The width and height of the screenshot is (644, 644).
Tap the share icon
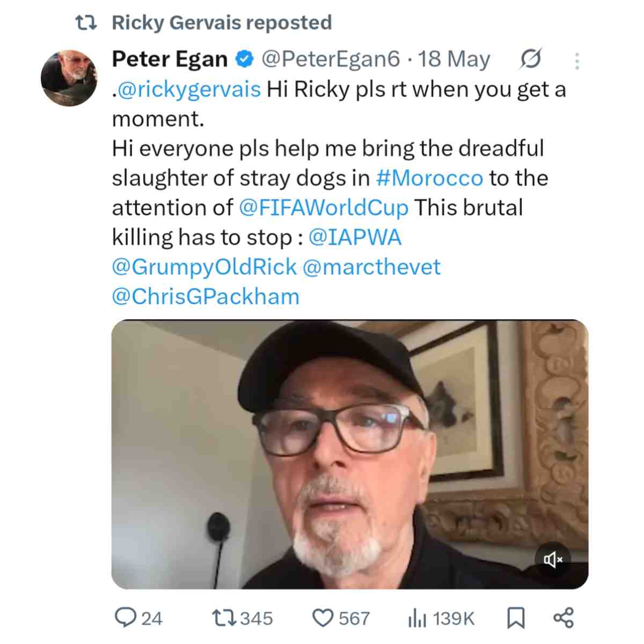click(x=563, y=618)
